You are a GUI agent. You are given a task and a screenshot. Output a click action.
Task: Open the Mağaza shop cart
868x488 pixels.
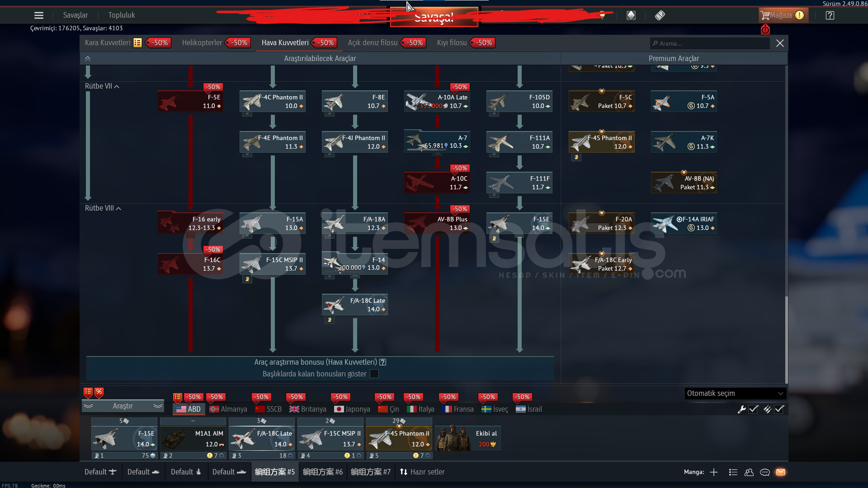click(x=777, y=15)
